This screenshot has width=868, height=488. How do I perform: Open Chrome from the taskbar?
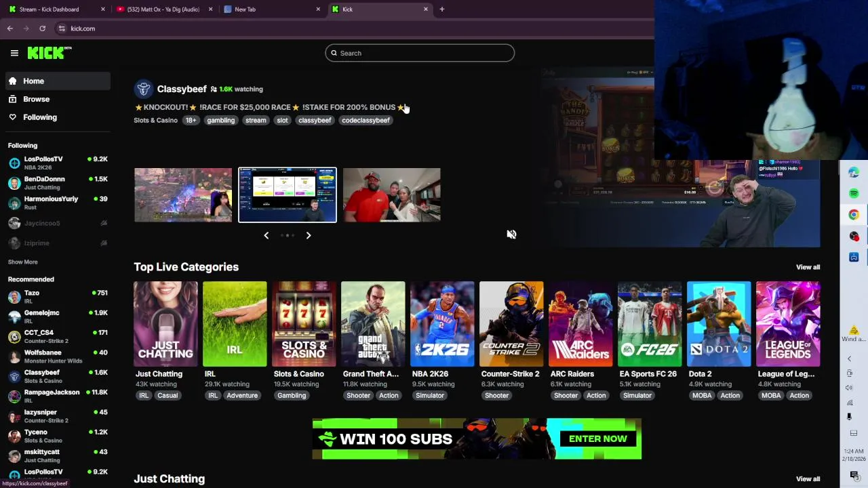[854, 215]
